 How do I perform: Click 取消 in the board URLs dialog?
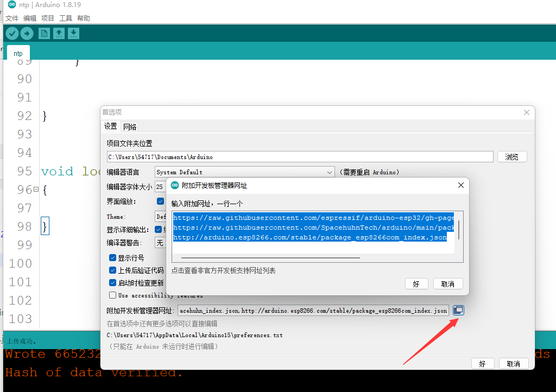click(448, 284)
